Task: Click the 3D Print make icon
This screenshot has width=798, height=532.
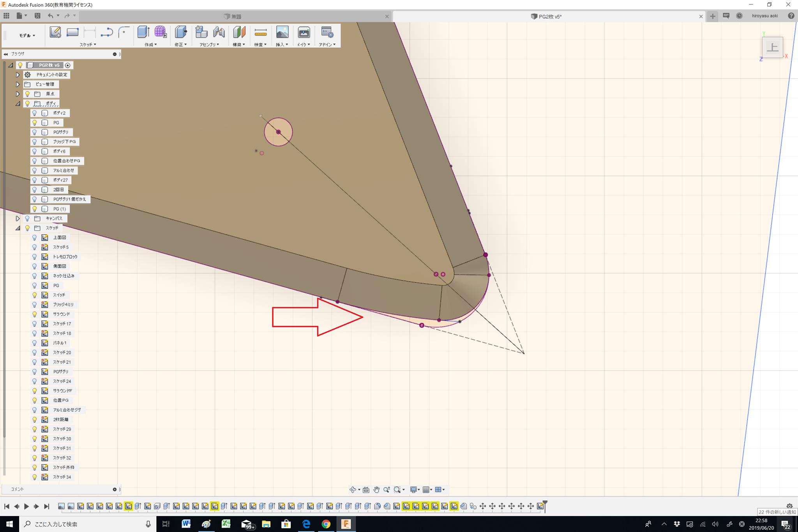Action: tap(304, 32)
